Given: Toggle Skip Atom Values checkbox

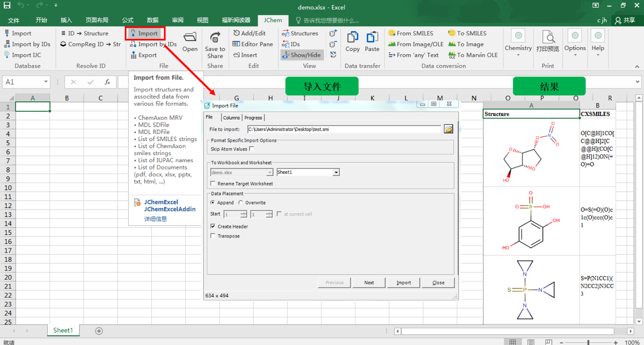Looking at the screenshot, I should (x=252, y=149).
